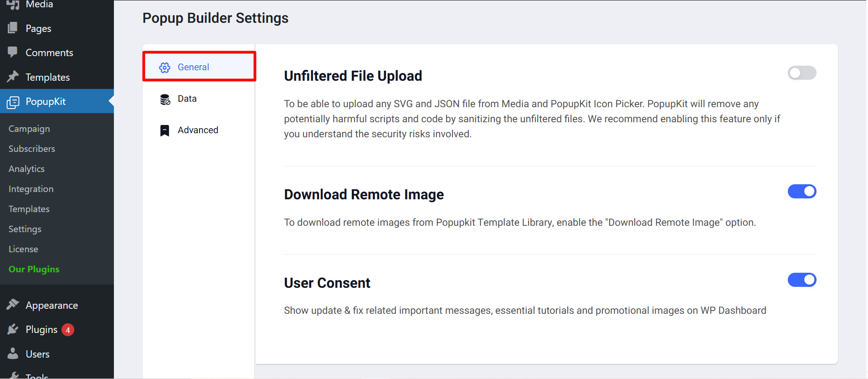This screenshot has width=868, height=379.
Task: Click the Plugins update count badge
Action: (x=68, y=330)
